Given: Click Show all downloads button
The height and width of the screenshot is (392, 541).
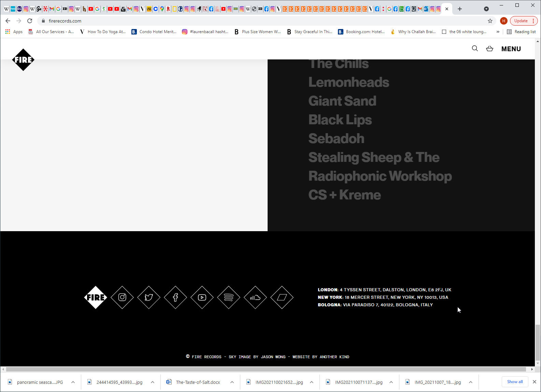Looking at the screenshot, I should pyautogui.click(x=515, y=382).
